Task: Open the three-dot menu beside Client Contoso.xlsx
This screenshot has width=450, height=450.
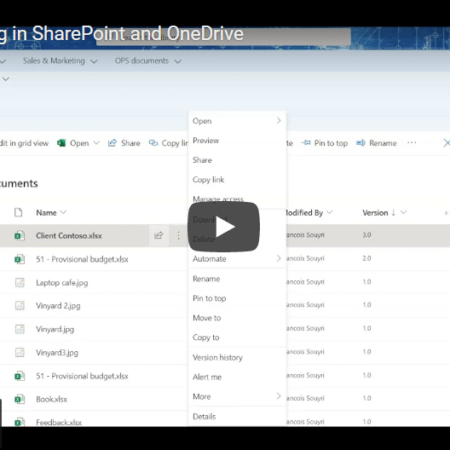Action: pos(178,236)
